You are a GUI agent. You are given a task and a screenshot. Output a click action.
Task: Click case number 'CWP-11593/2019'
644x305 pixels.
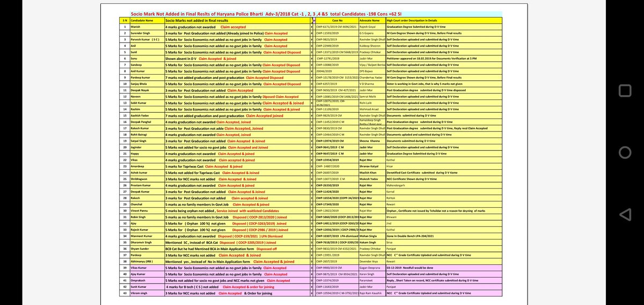pos(327,33)
